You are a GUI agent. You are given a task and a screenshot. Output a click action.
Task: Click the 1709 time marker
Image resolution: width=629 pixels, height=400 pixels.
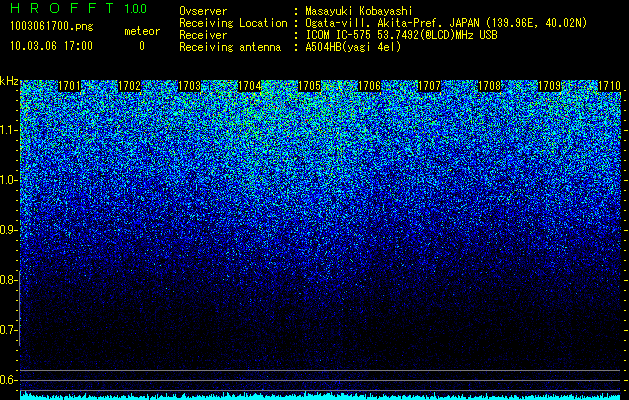click(549, 86)
